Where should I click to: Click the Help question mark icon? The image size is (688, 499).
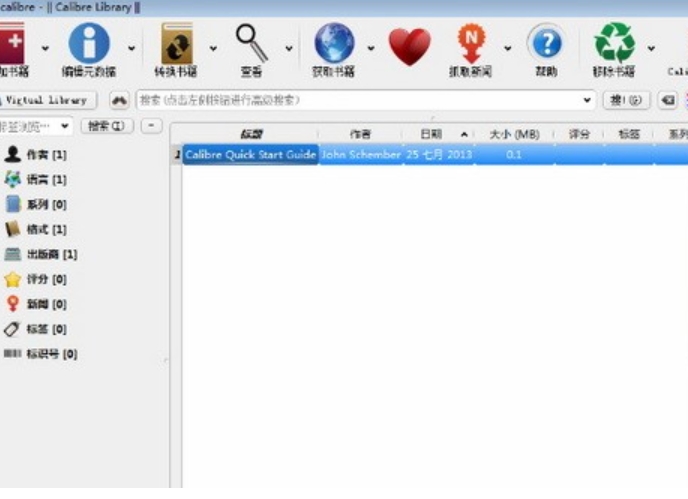point(546,43)
